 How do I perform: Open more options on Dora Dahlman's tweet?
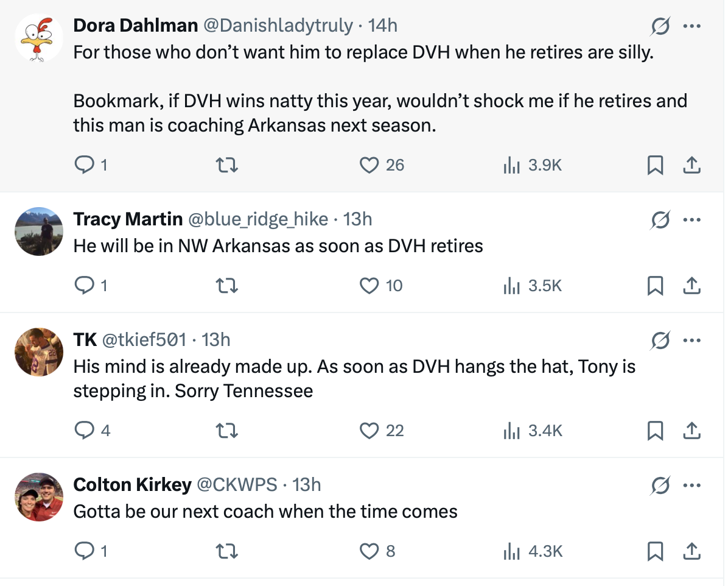[692, 26]
